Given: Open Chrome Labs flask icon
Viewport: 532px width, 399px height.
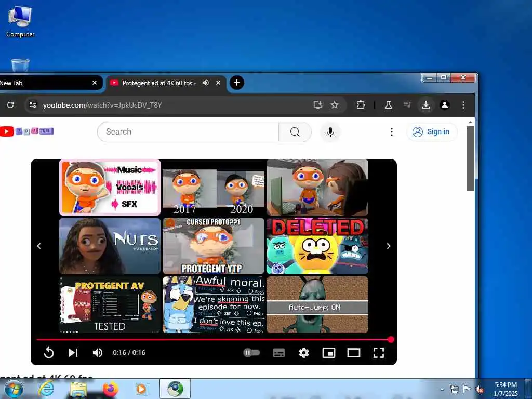Looking at the screenshot, I should click(x=389, y=105).
